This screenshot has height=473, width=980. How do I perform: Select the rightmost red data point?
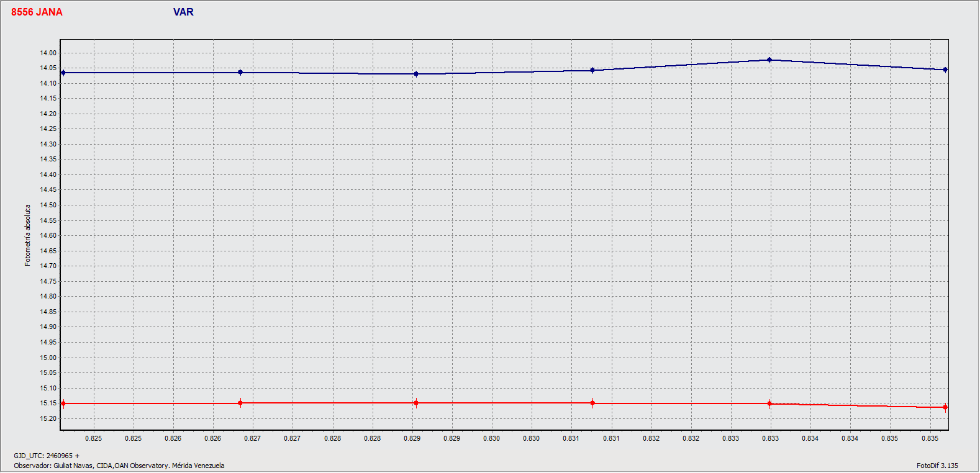coord(945,407)
